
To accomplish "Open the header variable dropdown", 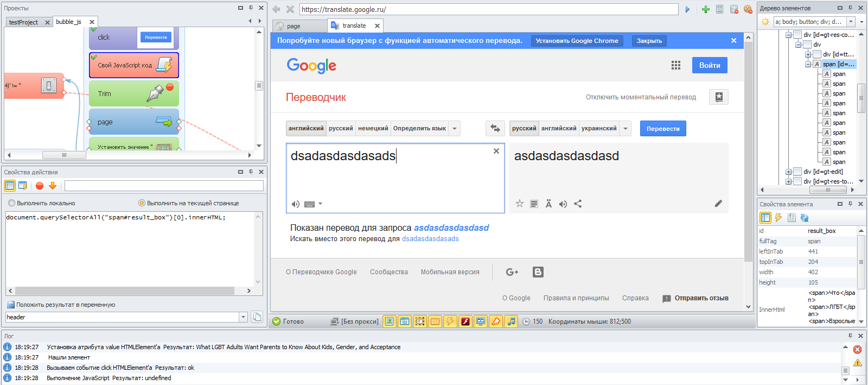I will [x=243, y=317].
